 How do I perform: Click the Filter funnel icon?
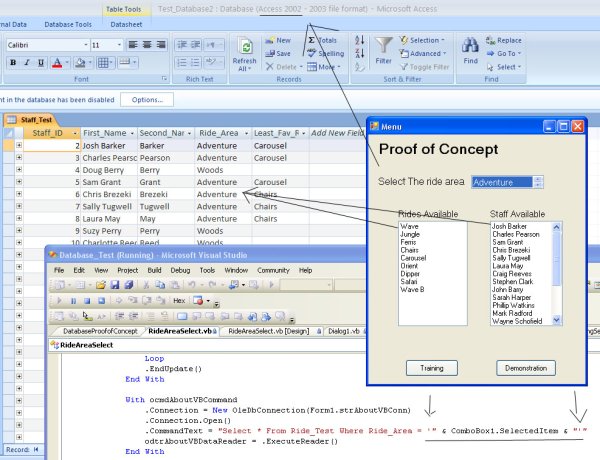tap(383, 46)
